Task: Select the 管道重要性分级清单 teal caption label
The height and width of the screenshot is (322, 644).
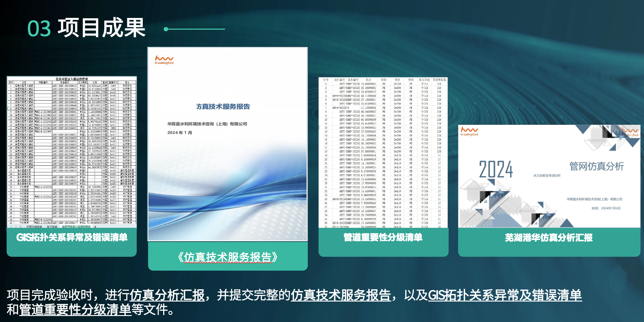Action: (383, 238)
